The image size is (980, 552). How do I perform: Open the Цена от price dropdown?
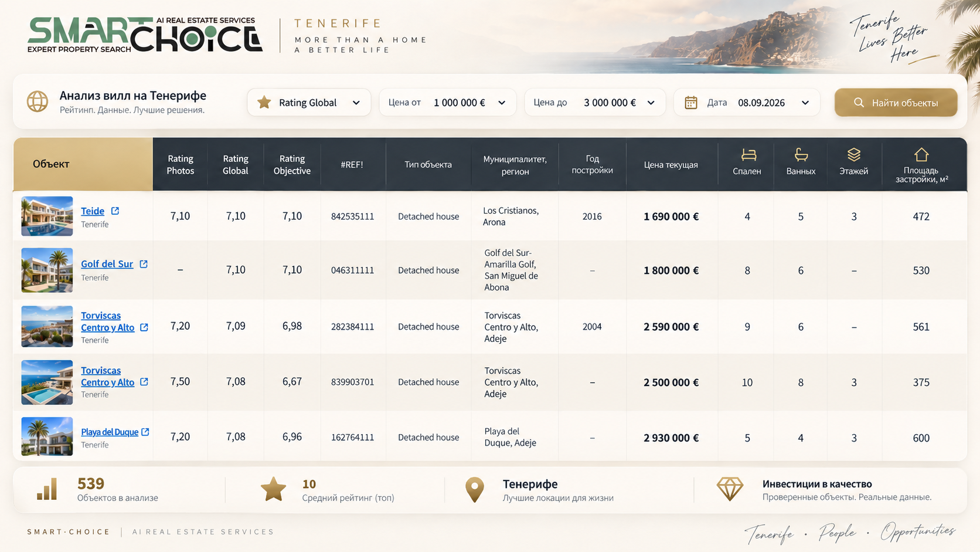pos(448,103)
